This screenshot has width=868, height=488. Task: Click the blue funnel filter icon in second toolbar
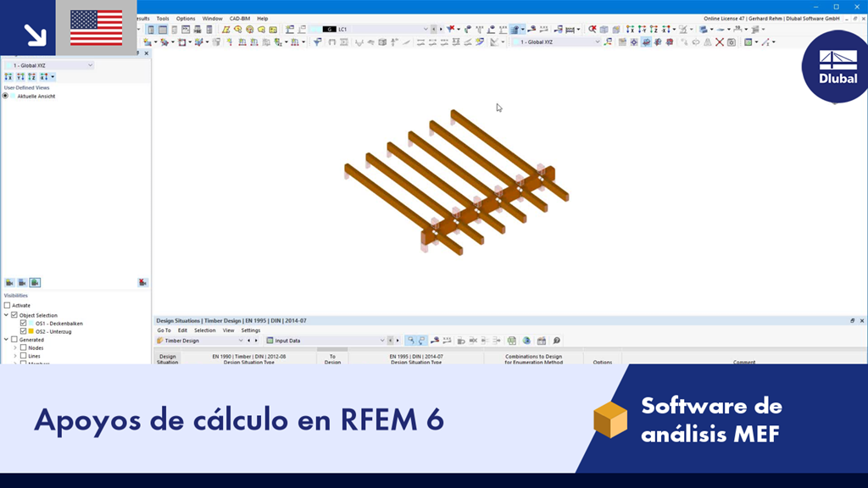coord(317,42)
